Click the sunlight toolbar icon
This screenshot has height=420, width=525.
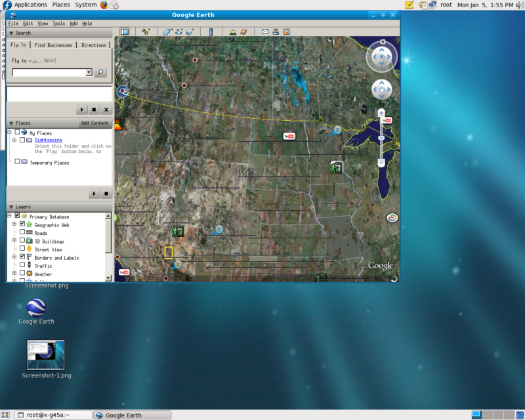[232, 31]
